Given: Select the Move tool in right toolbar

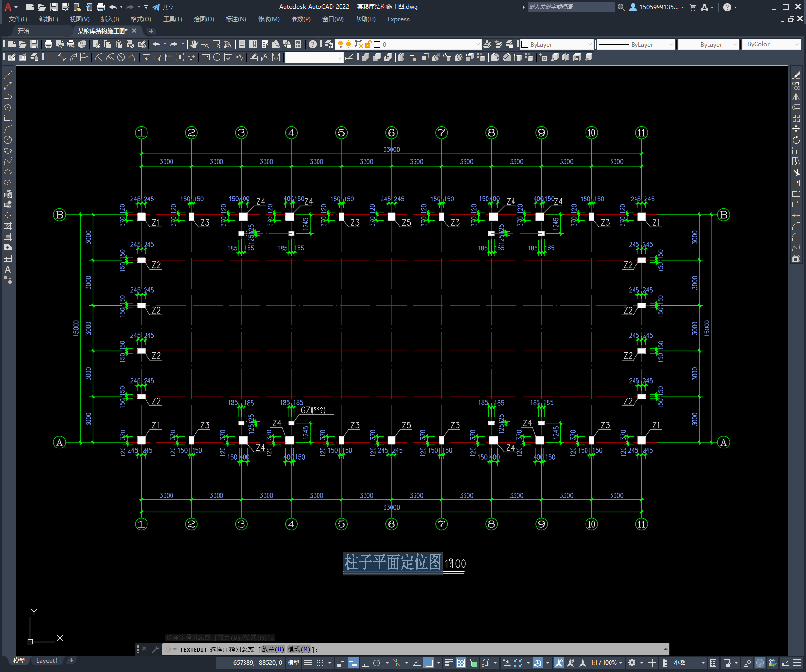Looking at the screenshot, I should 796,129.
